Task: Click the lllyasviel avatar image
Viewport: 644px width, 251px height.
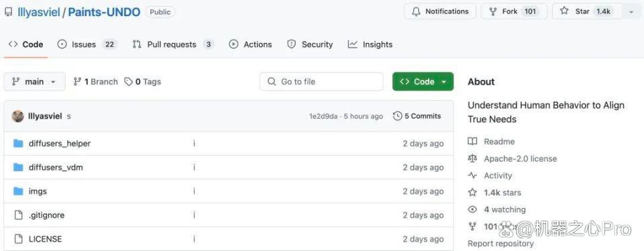Action: tap(17, 116)
